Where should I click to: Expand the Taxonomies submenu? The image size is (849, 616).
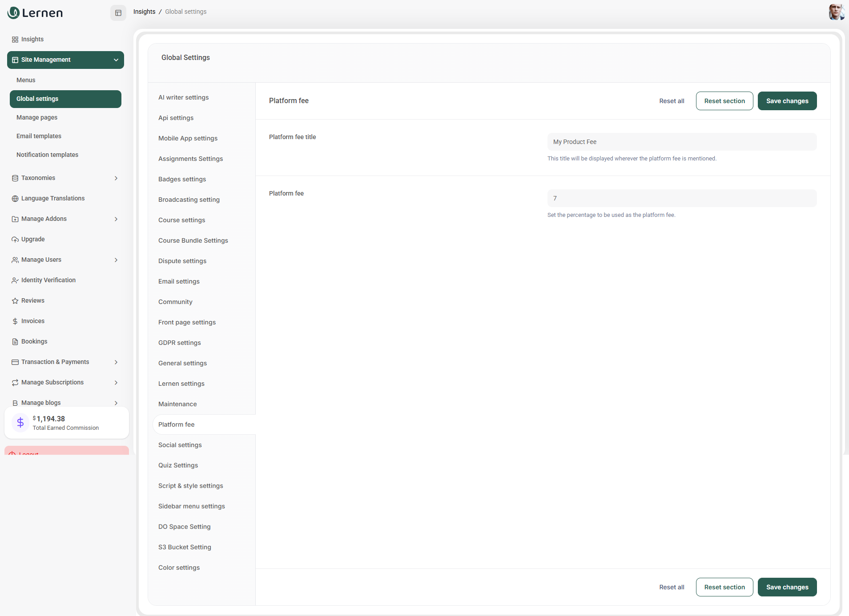point(116,178)
